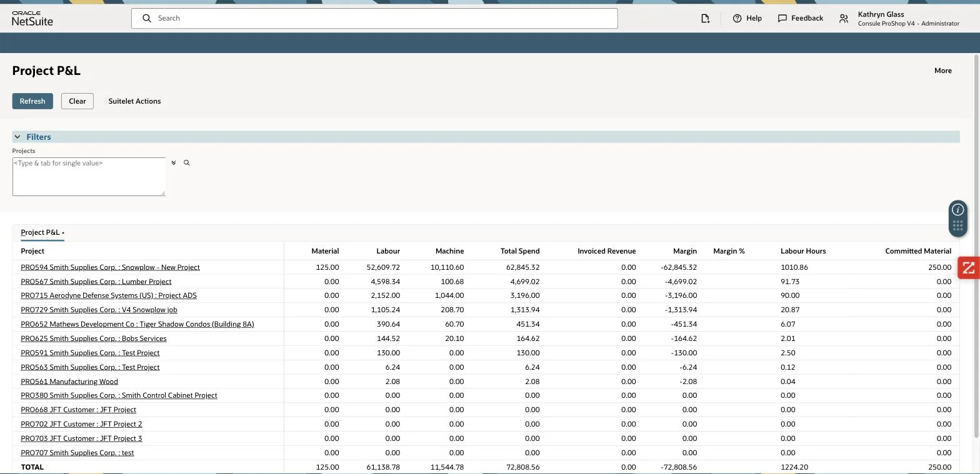Open PRO729 V4 Snowplow job link
The height and width of the screenshot is (474, 980).
click(99, 310)
